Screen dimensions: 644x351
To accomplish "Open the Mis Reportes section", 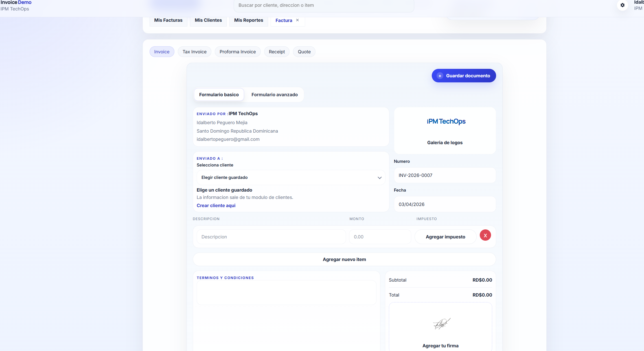I will coord(248,20).
